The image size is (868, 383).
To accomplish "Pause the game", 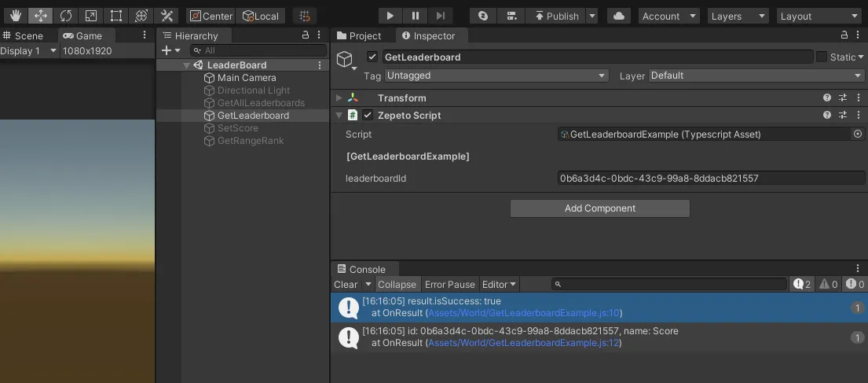I will 416,16.
